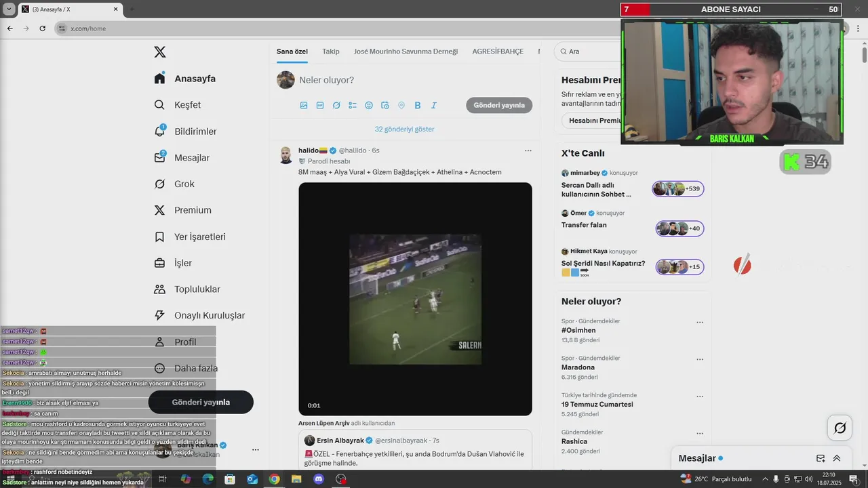
Task: Open Discord from taskbar
Action: click(319, 479)
